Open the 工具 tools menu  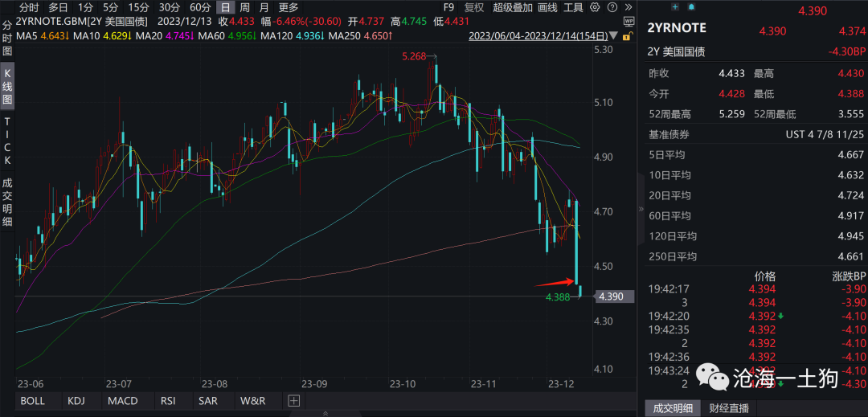pyautogui.click(x=573, y=7)
